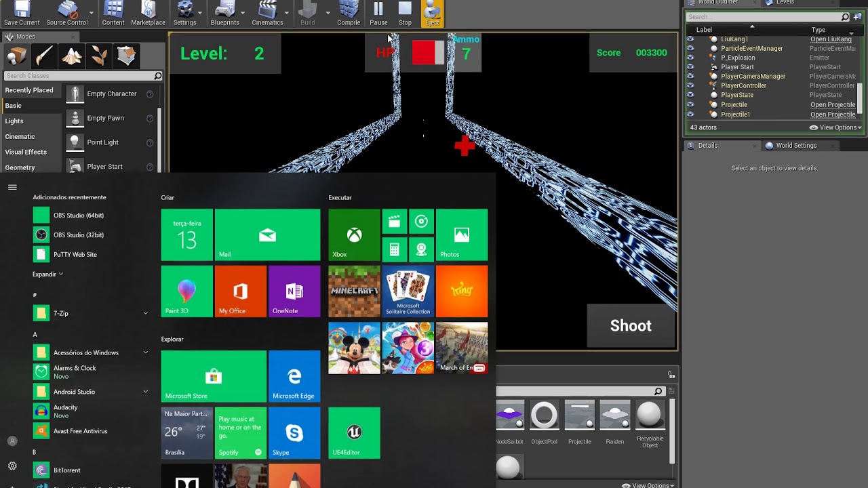Expand Acessórios do Windows folder
868x488 pixels.
point(145,352)
